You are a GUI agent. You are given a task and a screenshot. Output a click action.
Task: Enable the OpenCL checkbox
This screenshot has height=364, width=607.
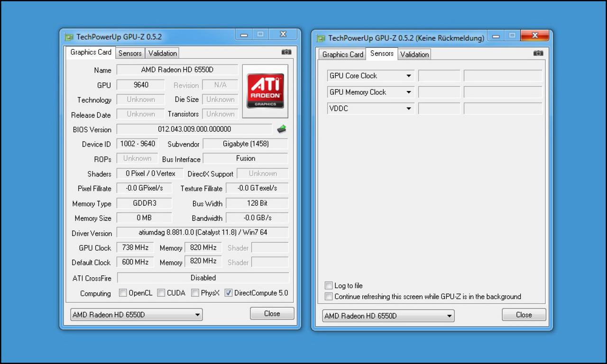[123, 293]
